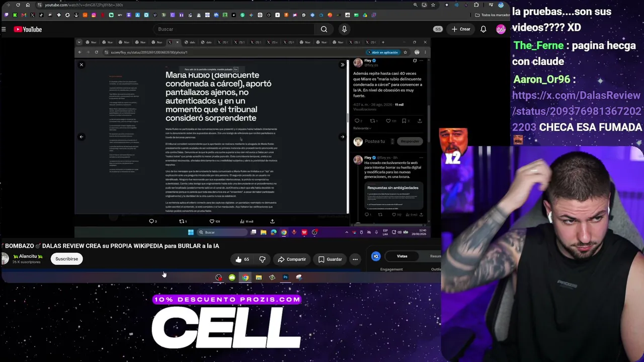Viewport: 644px width, 362px height.
Task: Click the Windows taskbar Buscar box in video
Action: click(x=221, y=232)
